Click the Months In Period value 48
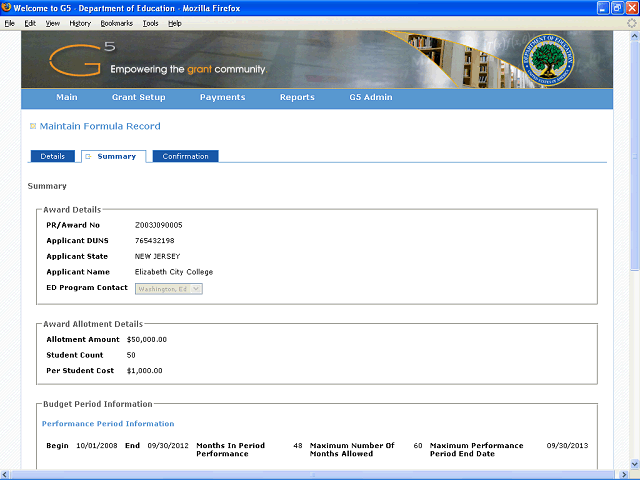Image resolution: width=640 pixels, height=480 pixels. (x=298, y=446)
